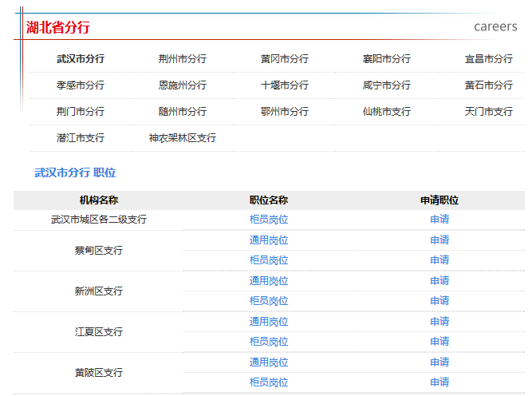Screen dimensions: 532x396
Task: Apply for 蔡甸区支行 柜员岗位
Action: pos(439,260)
